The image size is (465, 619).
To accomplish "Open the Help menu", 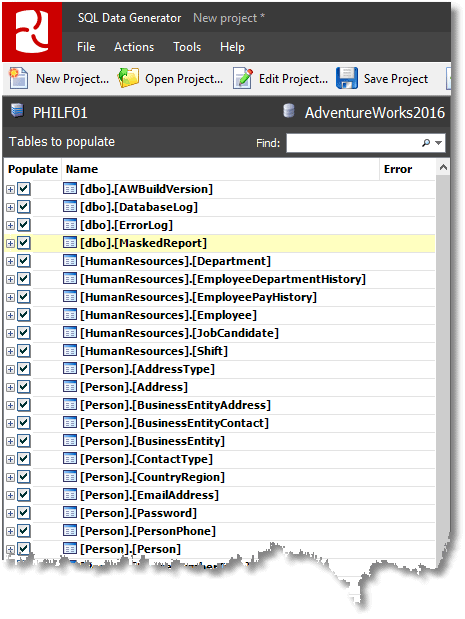I will (x=232, y=47).
